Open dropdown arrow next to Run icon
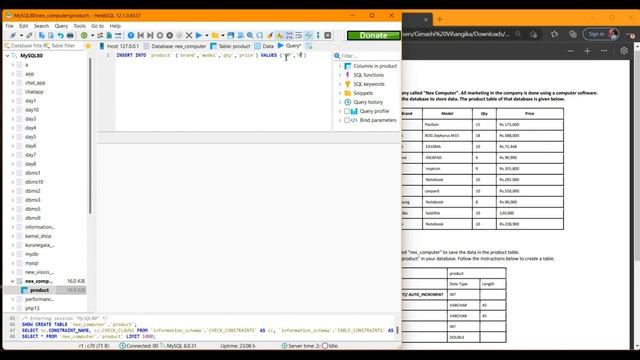The height and width of the screenshot is (360, 640). pos(207,36)
